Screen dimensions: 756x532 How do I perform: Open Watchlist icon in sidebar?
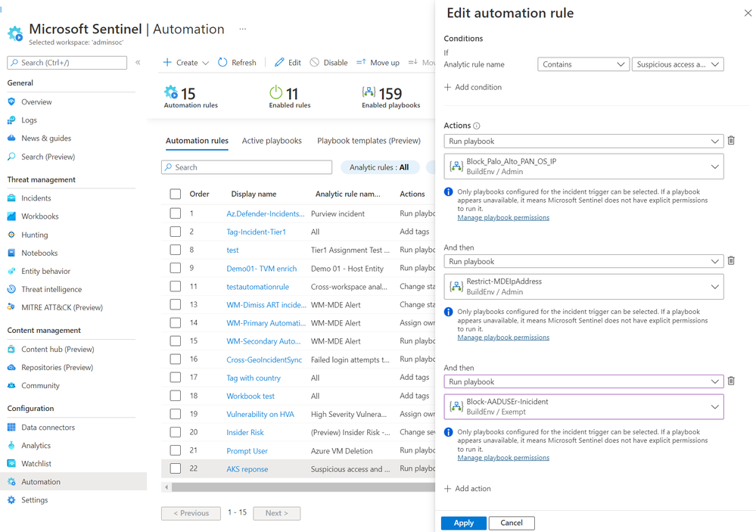pyautogui.click(x=11, y=463)
